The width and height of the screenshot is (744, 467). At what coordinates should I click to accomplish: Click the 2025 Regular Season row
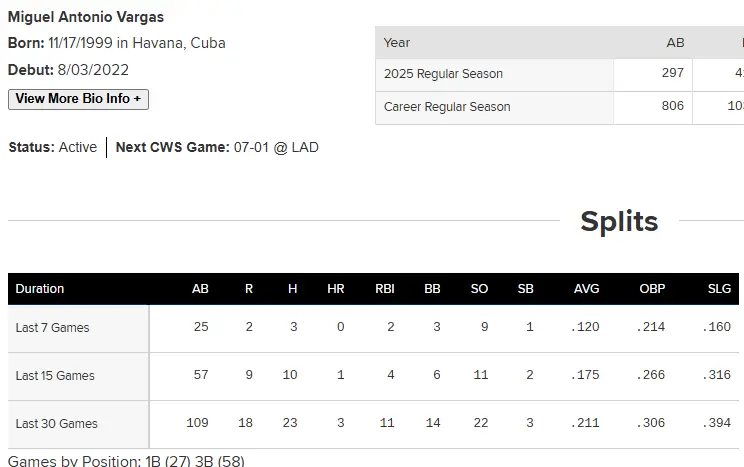tap(443, 74)
